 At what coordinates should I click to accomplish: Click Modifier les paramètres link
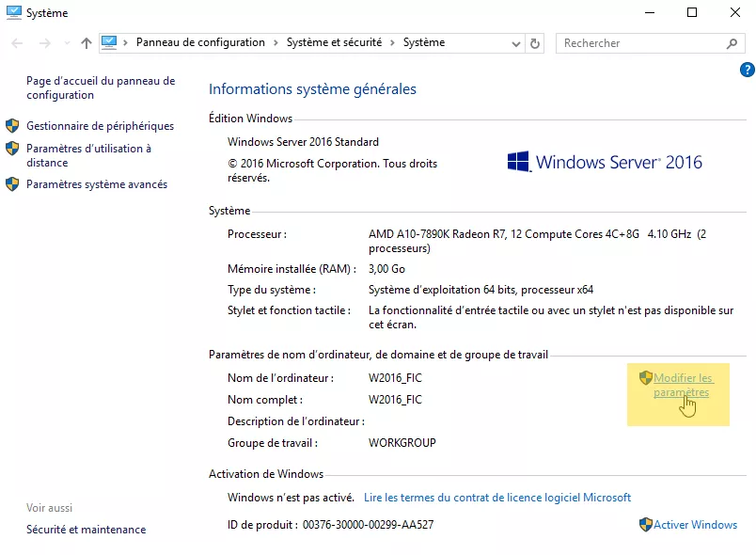[x=683, y=385]
